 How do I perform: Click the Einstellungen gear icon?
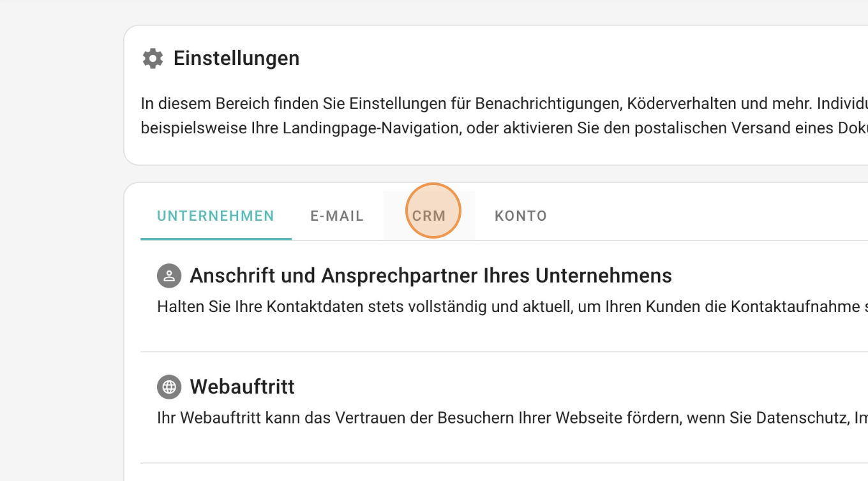coord(153,58)
